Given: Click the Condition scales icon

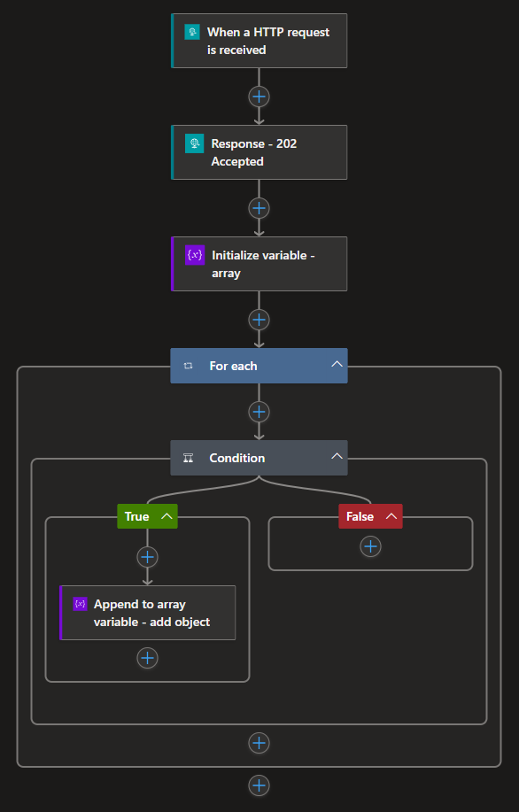Looking at the screenshot, I should 189,458.
